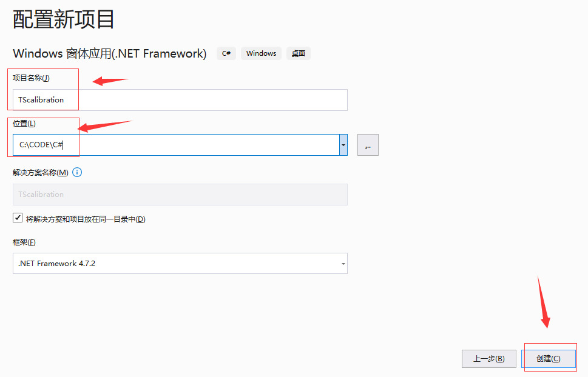Click the 解决方案名称(M) label
Screen dimensions: 588x377
point(41,173)
